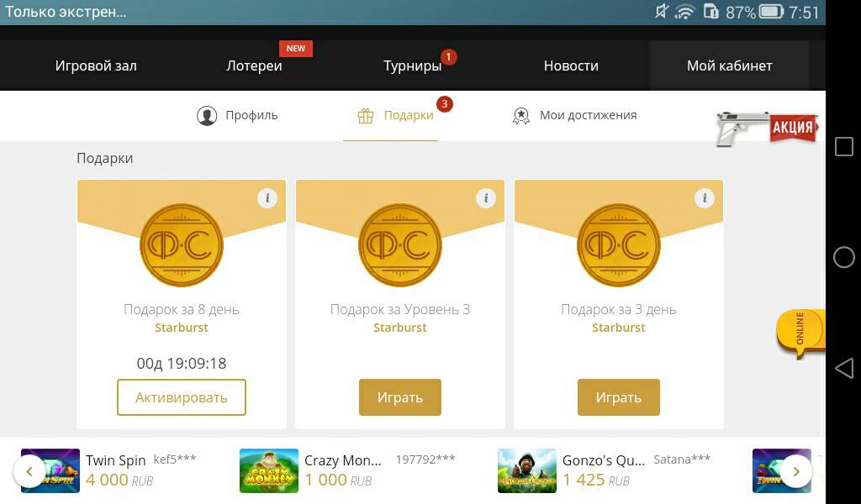Switch to Профиль tab
The image size is (861, 504).
tap(237, 116)
